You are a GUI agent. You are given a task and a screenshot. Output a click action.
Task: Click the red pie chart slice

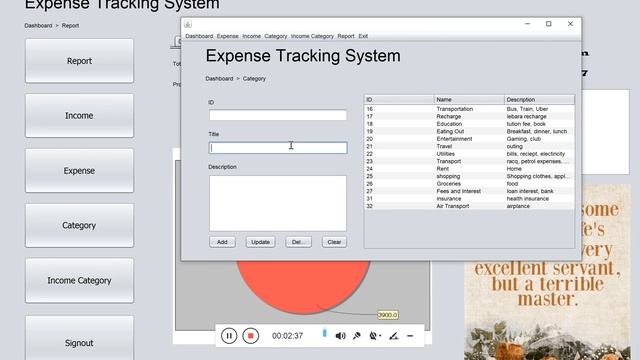pos(303,286)
